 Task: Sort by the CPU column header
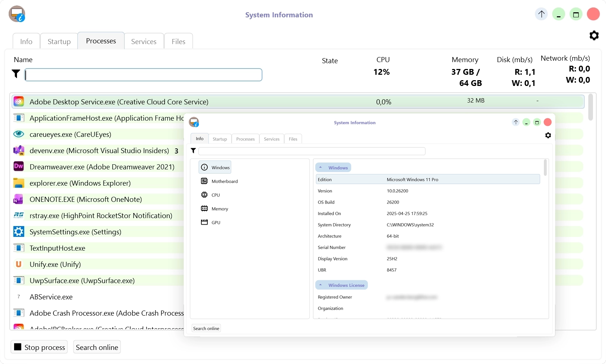pyautogui.click(x=383, y=60)
